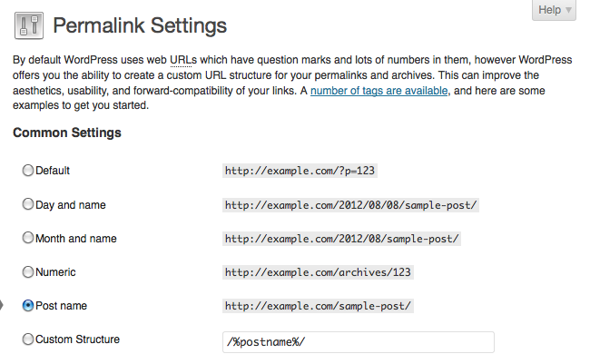The image size is (590, 364).
Task: Click the Day and name example URL
Action: pos(351,205)
